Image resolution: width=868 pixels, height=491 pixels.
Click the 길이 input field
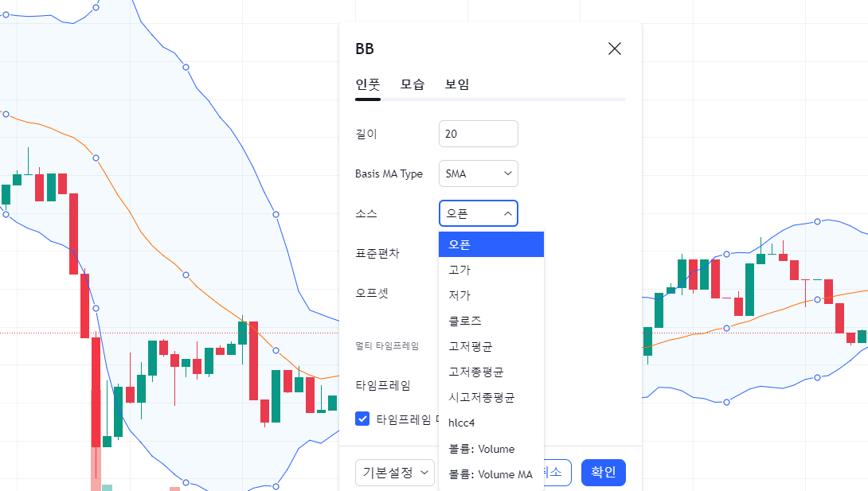click(478, 134)
